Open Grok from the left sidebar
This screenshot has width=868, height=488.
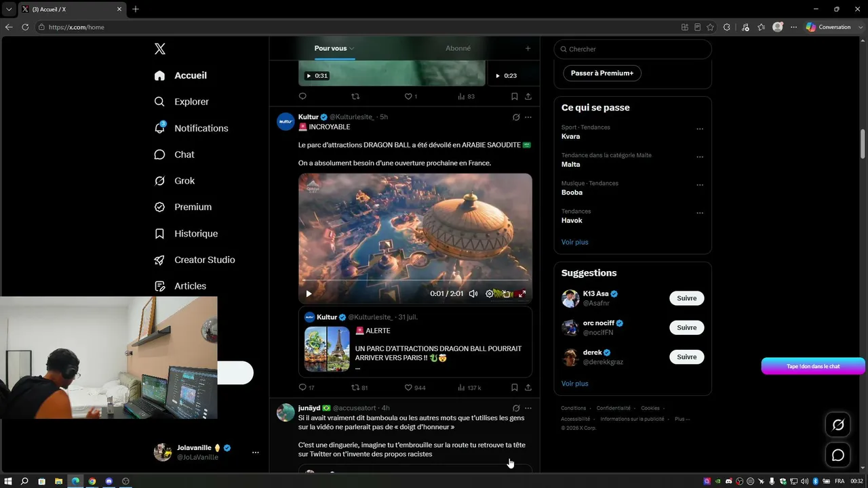point(174,181)
